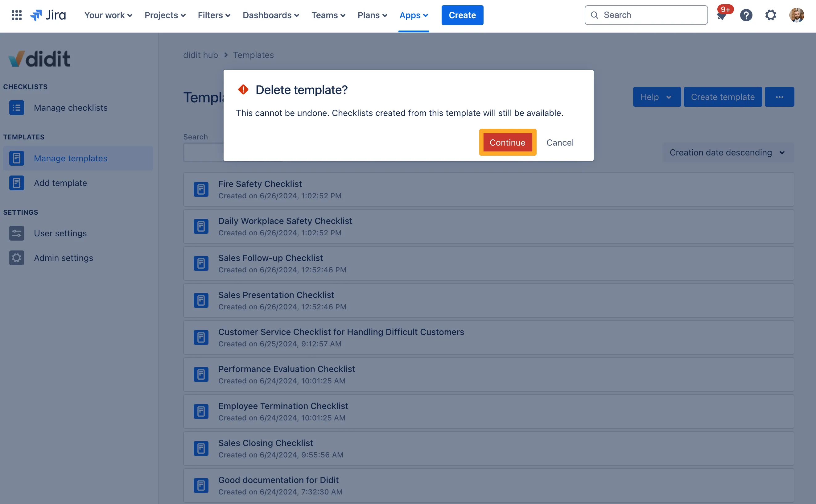Open Daily Workplace Safety Checklist title

(x=285, y=221)
